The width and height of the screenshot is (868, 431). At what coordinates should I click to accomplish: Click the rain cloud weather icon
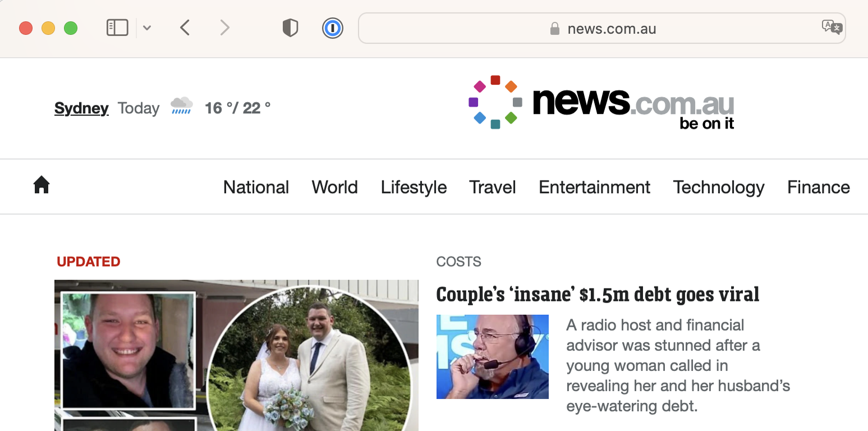(x=182, y=106)
